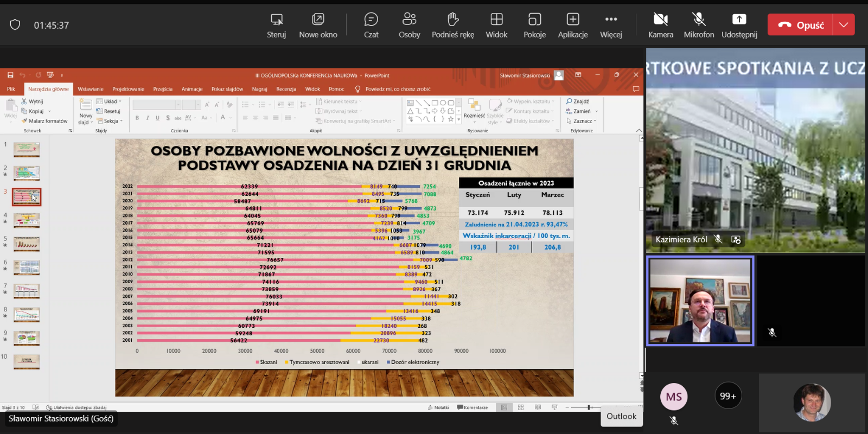Open the Więcej options menu
This screenshot has width=868, height=434.
611,25
